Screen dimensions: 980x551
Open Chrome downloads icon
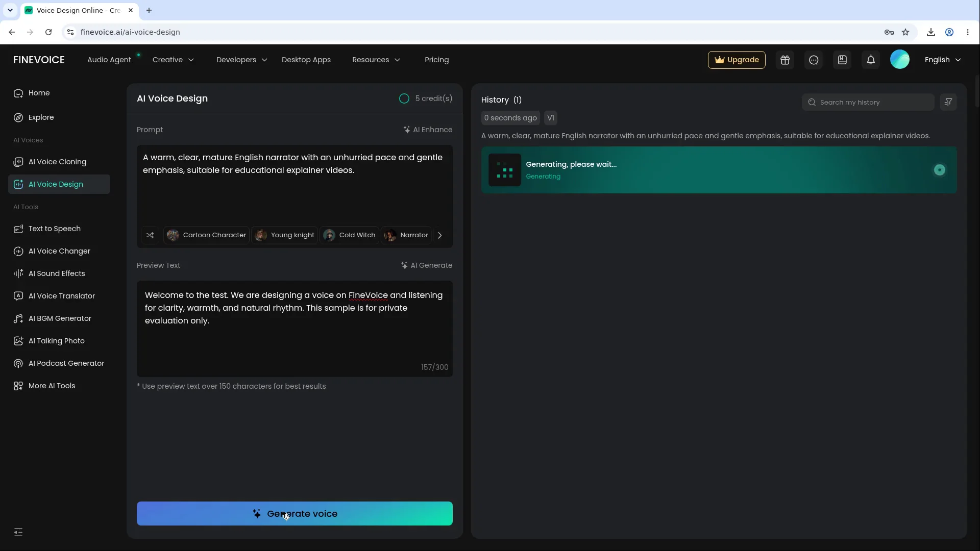click(x=931, y=32)
